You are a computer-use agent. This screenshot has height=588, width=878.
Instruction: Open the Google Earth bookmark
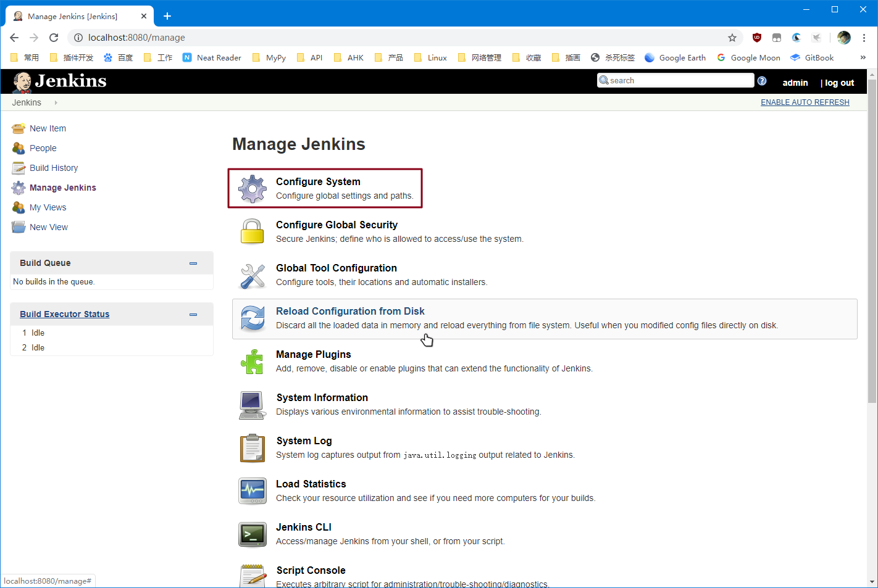(675, 57)
